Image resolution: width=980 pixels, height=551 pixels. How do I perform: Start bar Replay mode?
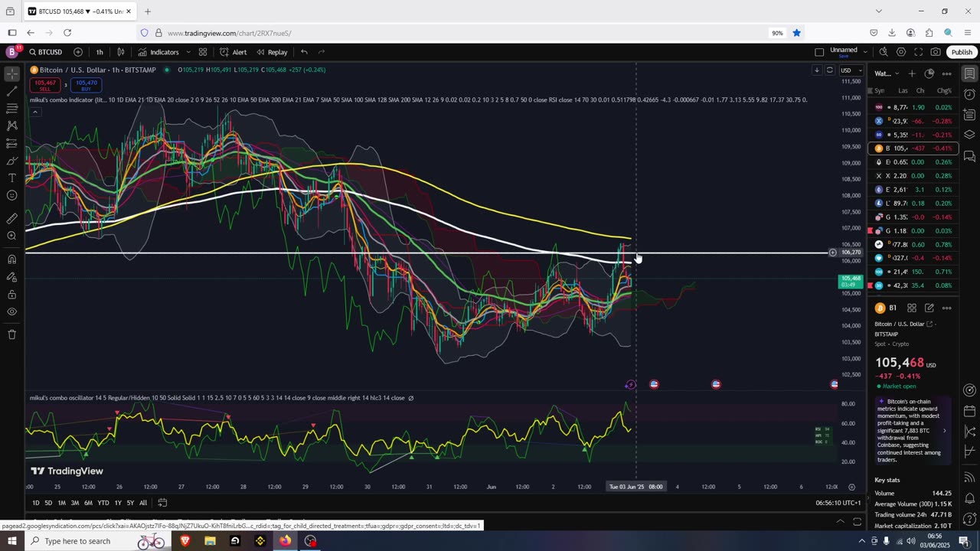(272, 52)
